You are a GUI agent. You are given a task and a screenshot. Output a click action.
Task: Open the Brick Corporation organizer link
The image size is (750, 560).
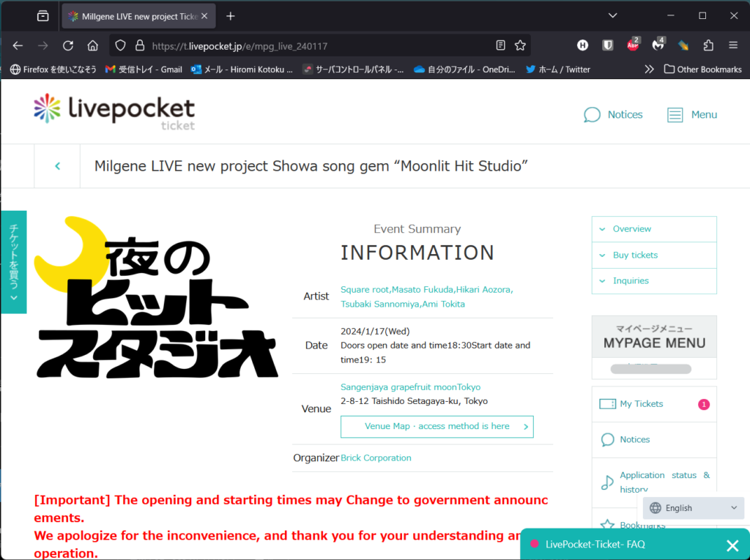click(376, 458)
